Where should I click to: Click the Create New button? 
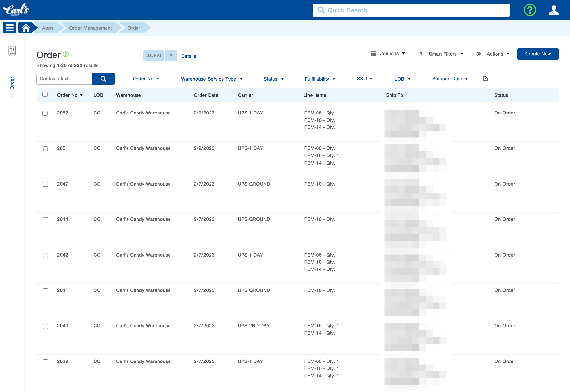click(538, 54)
